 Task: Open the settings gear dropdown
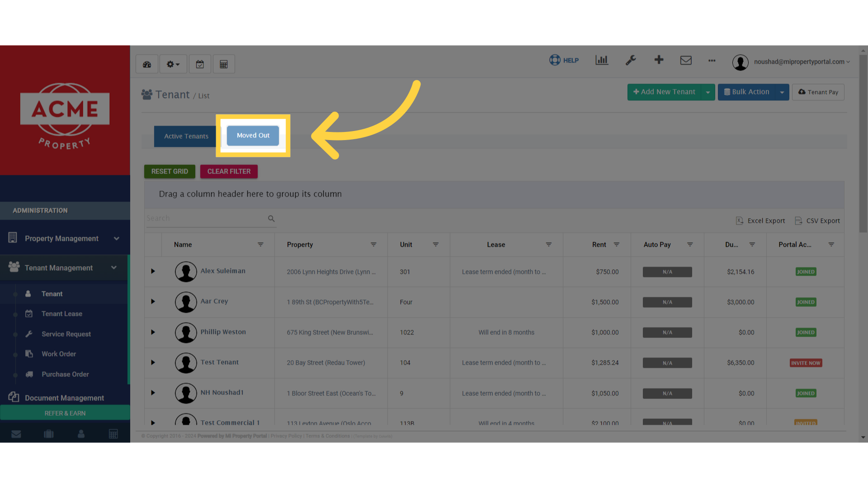point(173,64)
